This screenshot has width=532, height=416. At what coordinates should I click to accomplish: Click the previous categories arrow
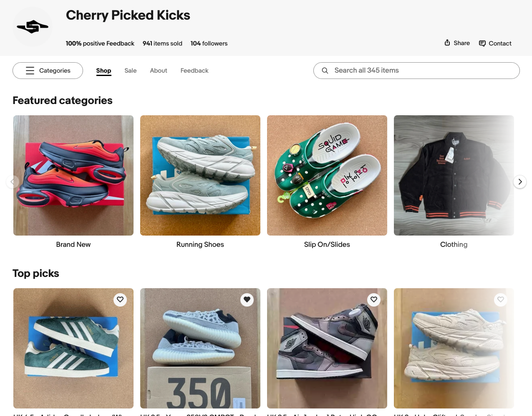(13, 182)
